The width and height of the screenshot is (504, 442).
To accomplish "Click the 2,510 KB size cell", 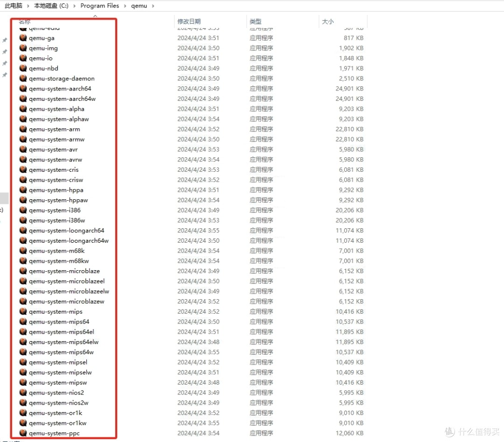I will [351, 78].
